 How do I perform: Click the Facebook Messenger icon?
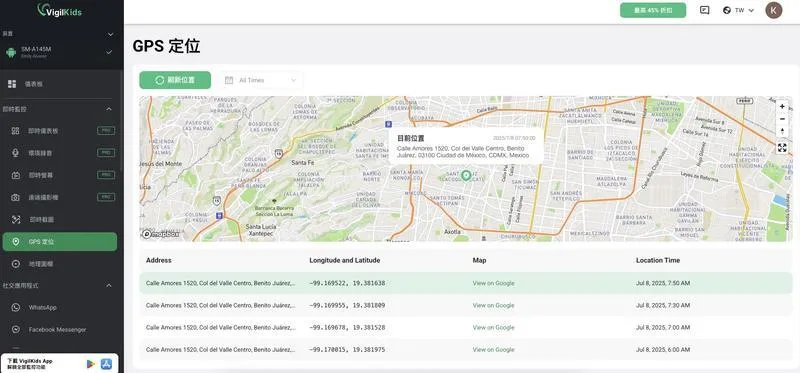[16, 330]
